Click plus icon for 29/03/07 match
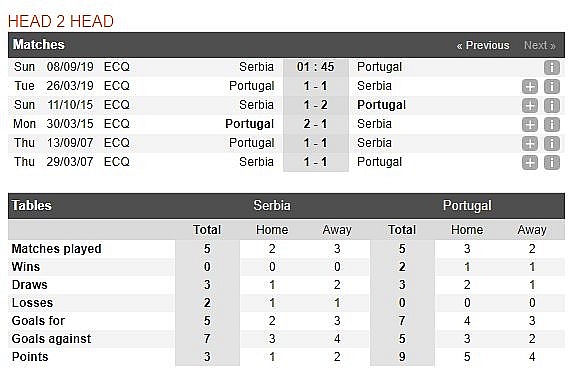This screenshot has width=581, height=378. click(529, 162)
